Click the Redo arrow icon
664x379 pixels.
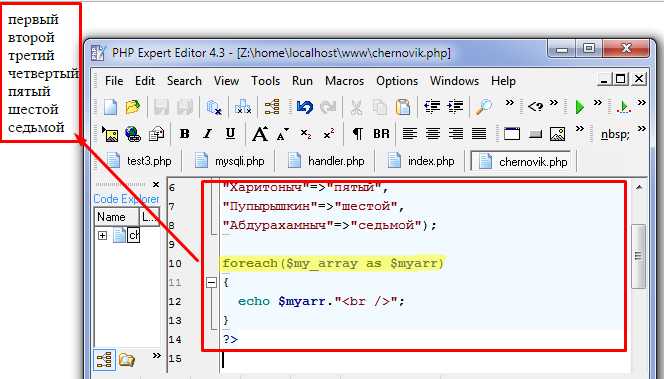(328, 107)
